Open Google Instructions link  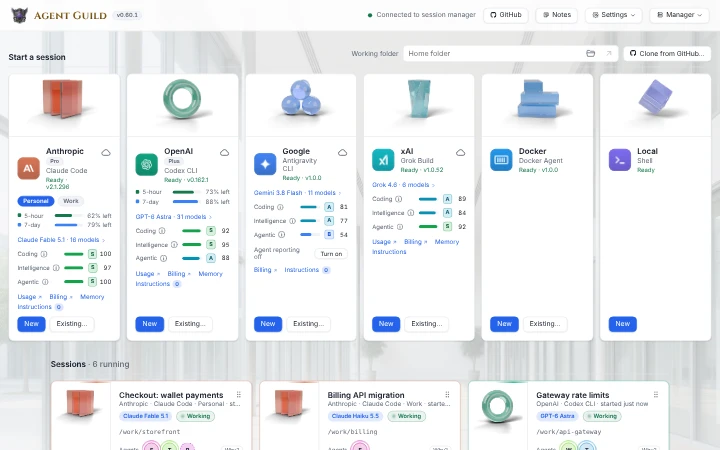point(307,270)
